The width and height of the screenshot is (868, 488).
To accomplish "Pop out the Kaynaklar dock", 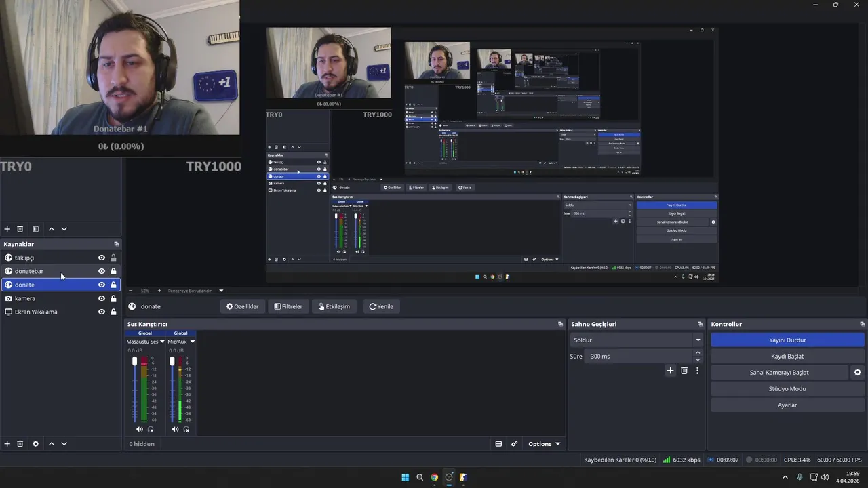I will [x=116, y=244].
